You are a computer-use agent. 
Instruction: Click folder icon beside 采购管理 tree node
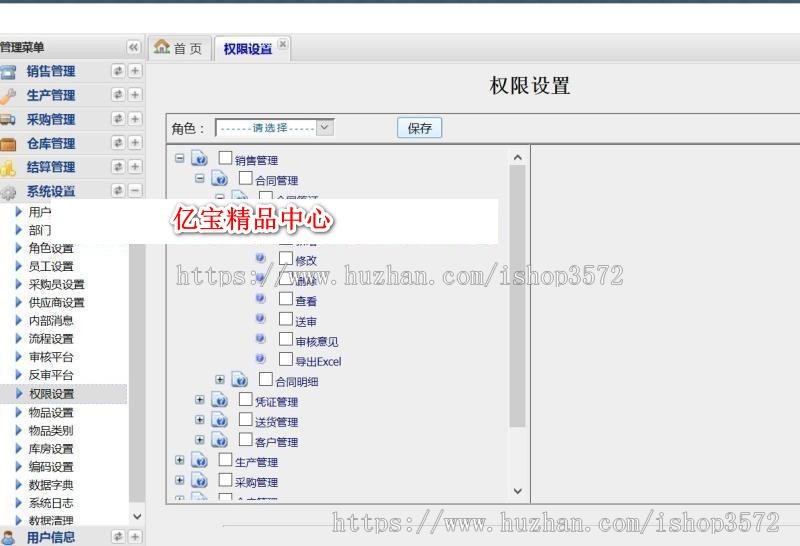click(x=199, y=480)
